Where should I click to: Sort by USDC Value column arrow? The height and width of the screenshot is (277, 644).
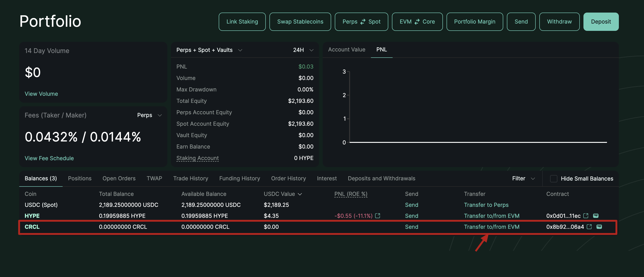(300, 194)
